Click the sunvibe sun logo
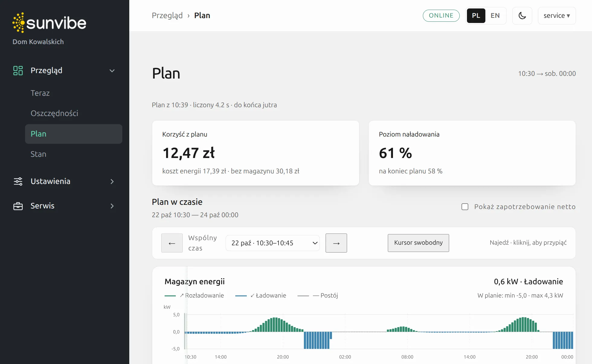Screen dimensions: 592x364 tap(49, 23)
